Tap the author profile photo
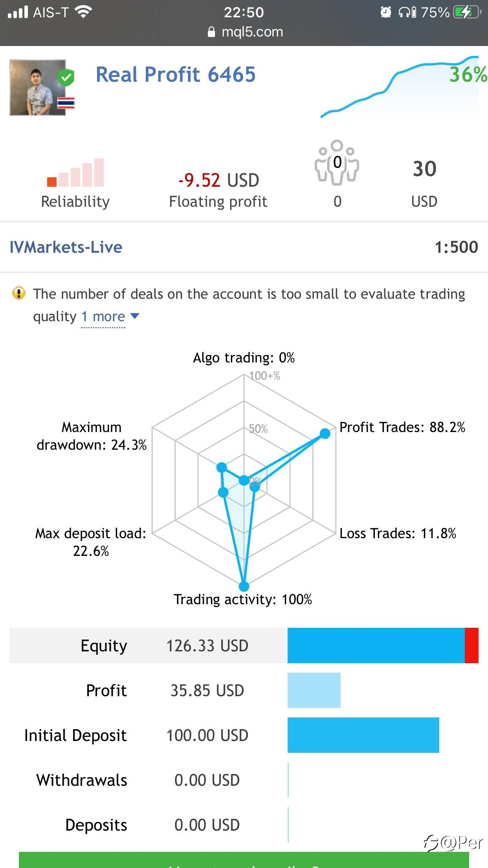This screenshot has height=868, width=488. 38,88
